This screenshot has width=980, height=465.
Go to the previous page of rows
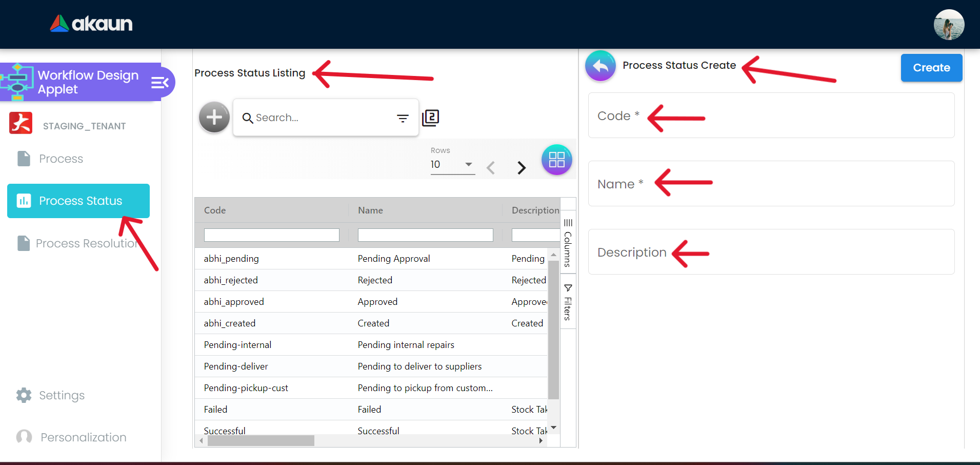click(x=491, y=167)
